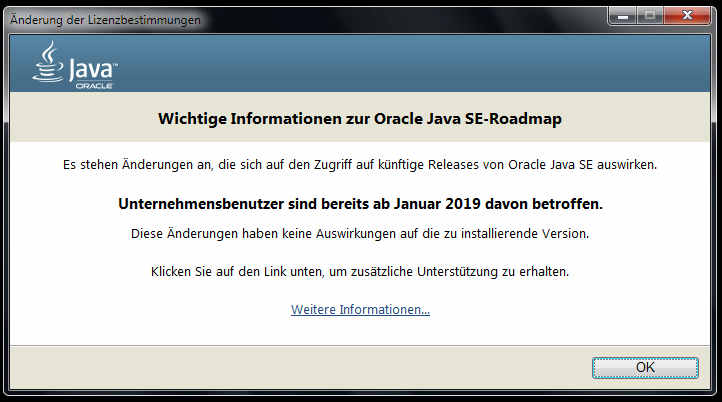722x402 pixels.
Task: Click the empty title bar area before minimize
Action: 400,18
